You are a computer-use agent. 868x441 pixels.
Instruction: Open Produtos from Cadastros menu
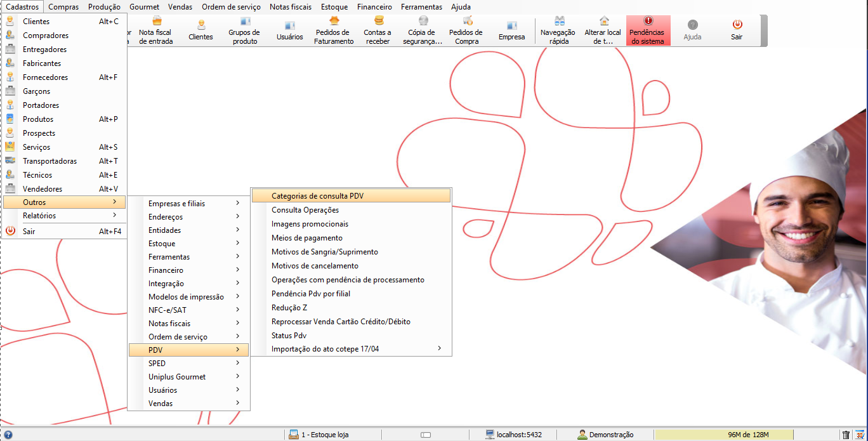[x=65, y=119]
